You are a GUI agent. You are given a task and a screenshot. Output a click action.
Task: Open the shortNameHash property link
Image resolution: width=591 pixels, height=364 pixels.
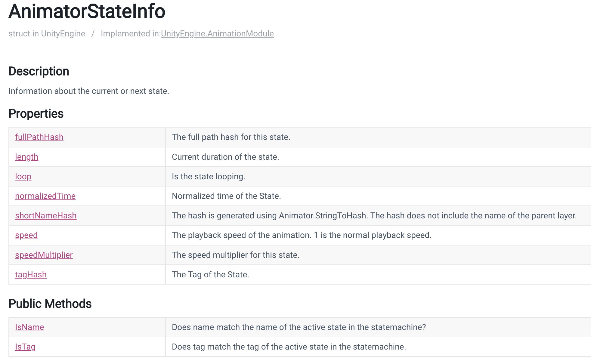(46, 216)
